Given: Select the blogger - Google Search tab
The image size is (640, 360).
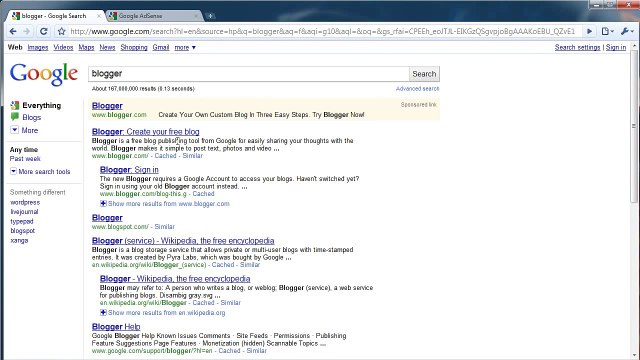Looking at the screenshot, I should pos(55,16).
